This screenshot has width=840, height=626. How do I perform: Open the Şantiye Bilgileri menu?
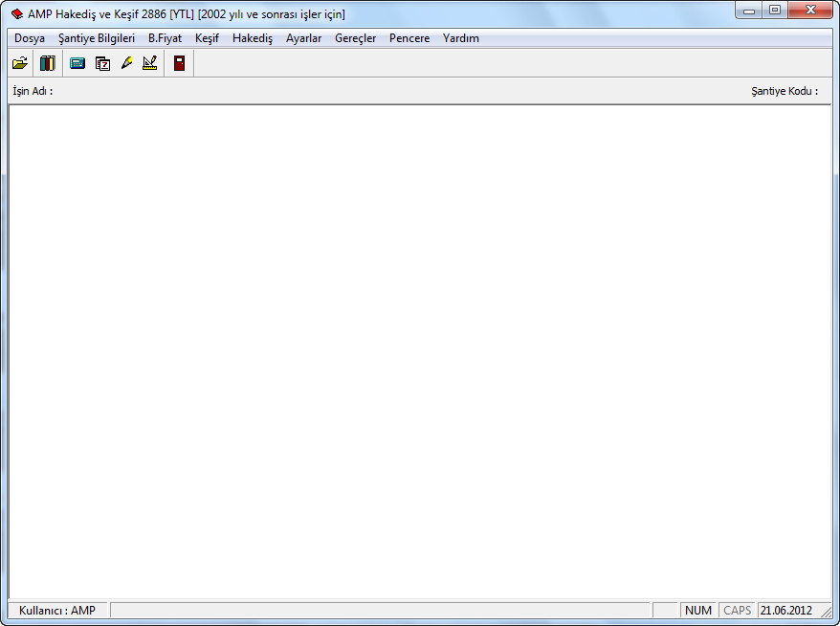(x=97, y=38)
